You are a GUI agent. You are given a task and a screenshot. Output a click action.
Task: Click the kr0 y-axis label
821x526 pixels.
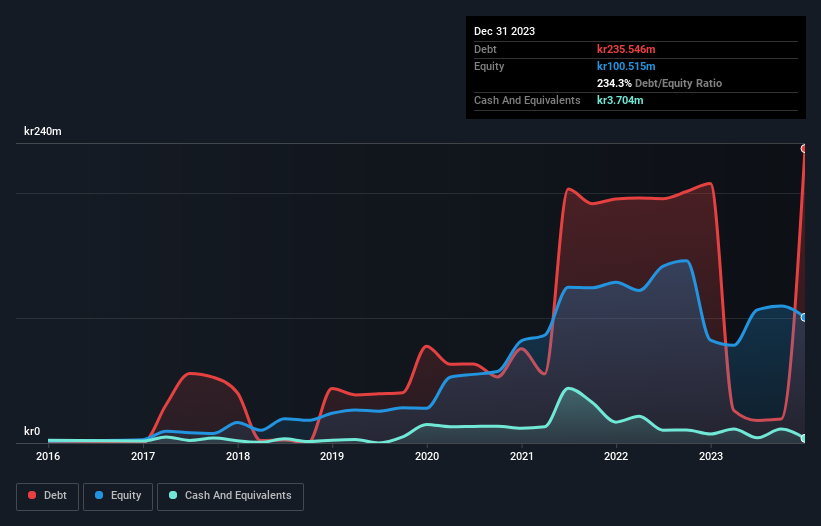32,431
